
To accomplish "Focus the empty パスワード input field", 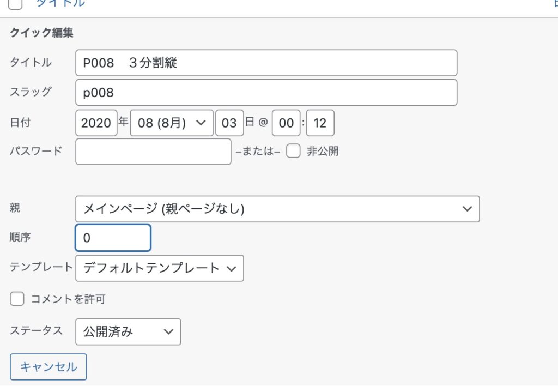I will (153, 152).
